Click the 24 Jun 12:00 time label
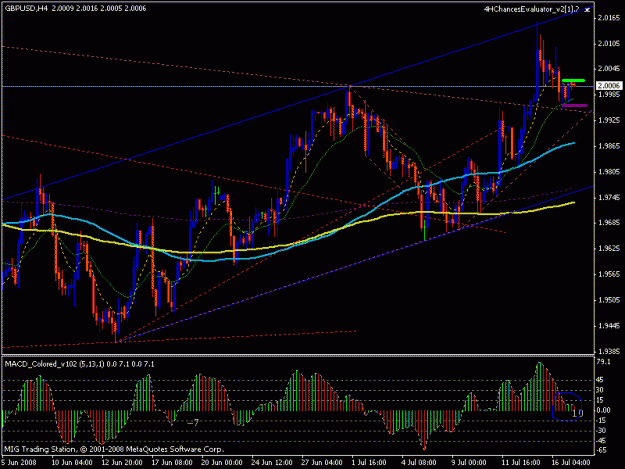The height and width of the screenshot is (469, 625). (x=272, y=463)
